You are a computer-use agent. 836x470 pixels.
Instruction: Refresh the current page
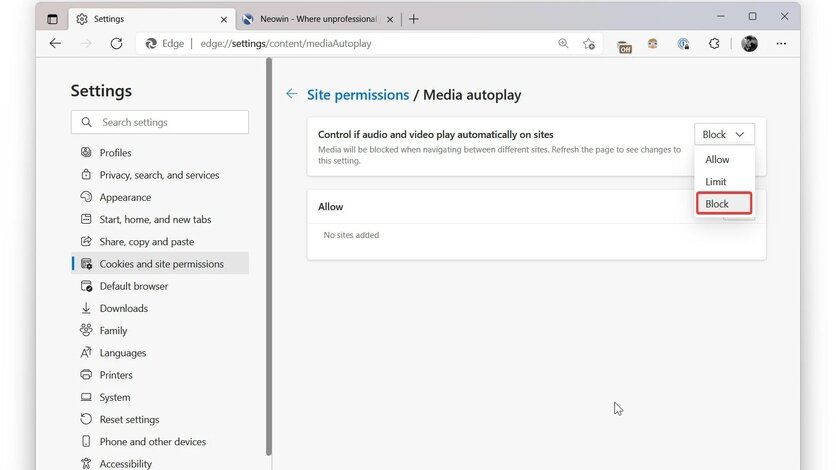coord(116,44)
